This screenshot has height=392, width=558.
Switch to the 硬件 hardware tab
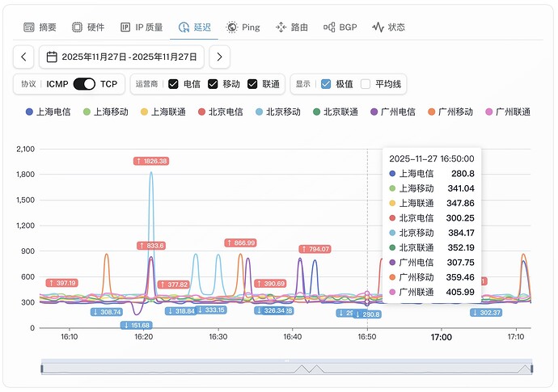pos(88,27)
